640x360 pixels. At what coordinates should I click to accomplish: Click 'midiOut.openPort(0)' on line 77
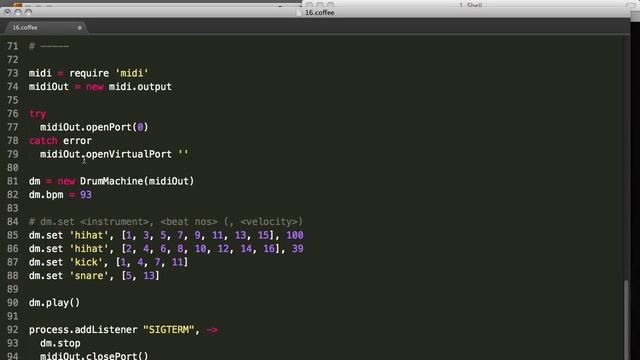pyautogui.click(x=94, y=127)
